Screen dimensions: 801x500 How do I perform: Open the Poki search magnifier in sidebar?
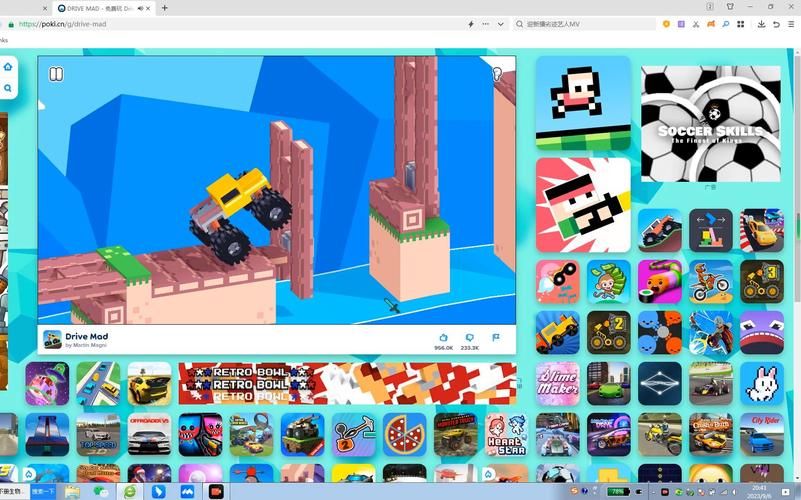tap(8, 88)
